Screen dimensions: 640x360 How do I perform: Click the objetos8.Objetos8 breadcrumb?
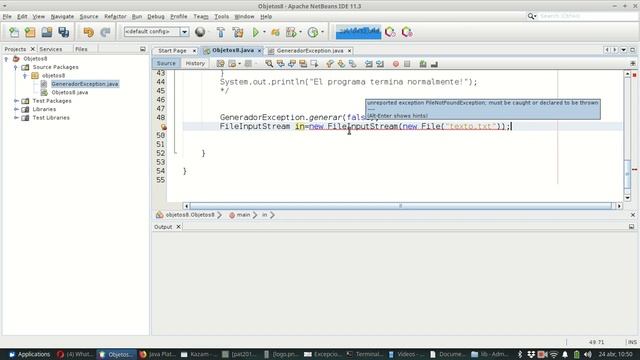(x=190, y=215)
